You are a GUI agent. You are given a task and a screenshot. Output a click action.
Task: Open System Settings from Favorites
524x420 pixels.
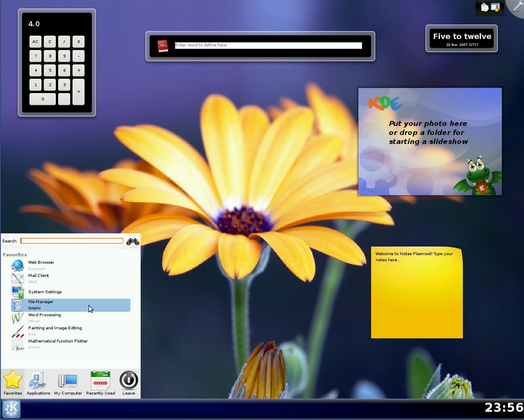[45, 292]
